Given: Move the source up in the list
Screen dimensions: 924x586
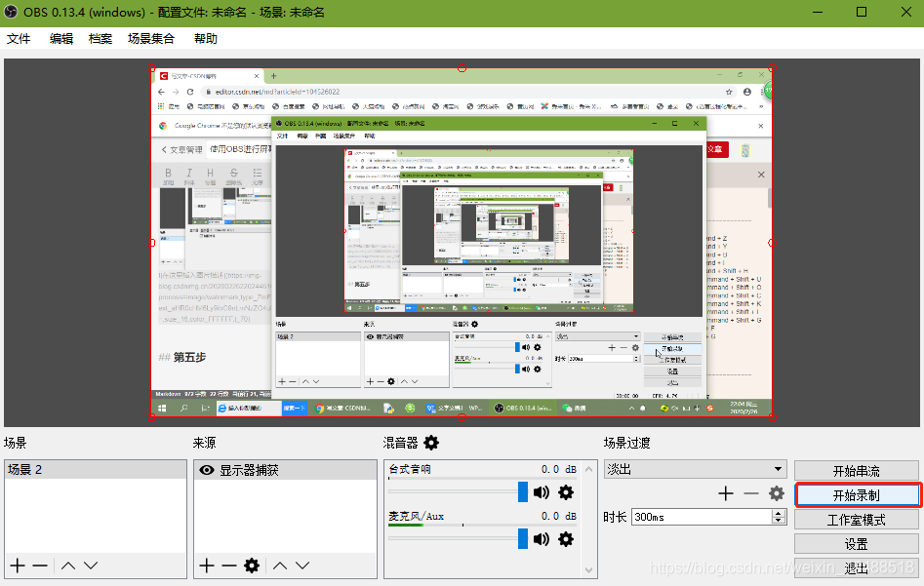Looking at the screenshot, I should pyautogui.click(x=280, y=566).
